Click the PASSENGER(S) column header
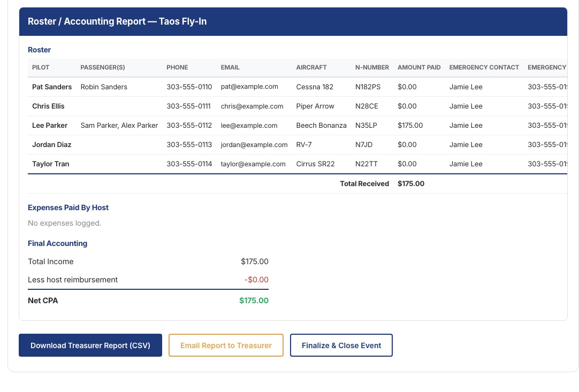The height and width of the screenshot is (392, 579). pyautogui.click(x=103, y=67)
